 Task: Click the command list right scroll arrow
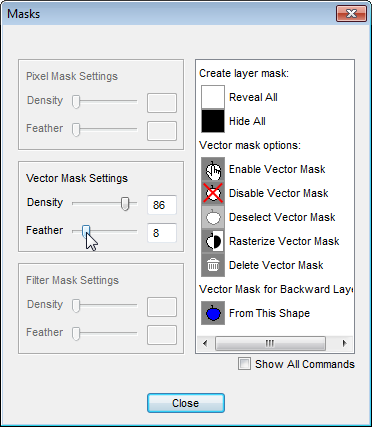tap(344, 343)
